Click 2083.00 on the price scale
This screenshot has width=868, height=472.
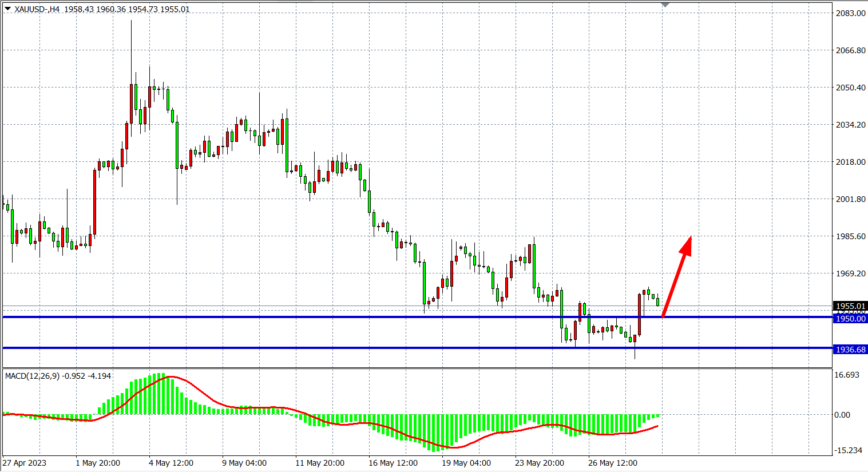tap(850, 13)
